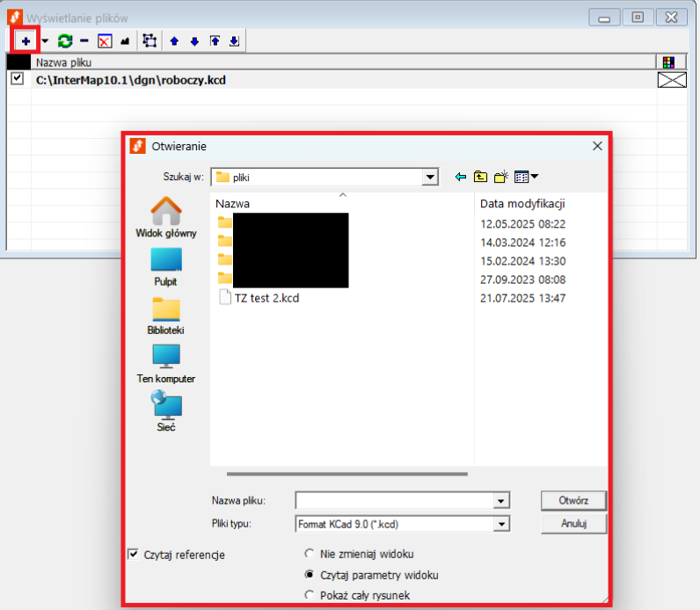Expand the Szukaj w folder dropdown
Viewport: 700px width, 610px height.
[429, 177]
